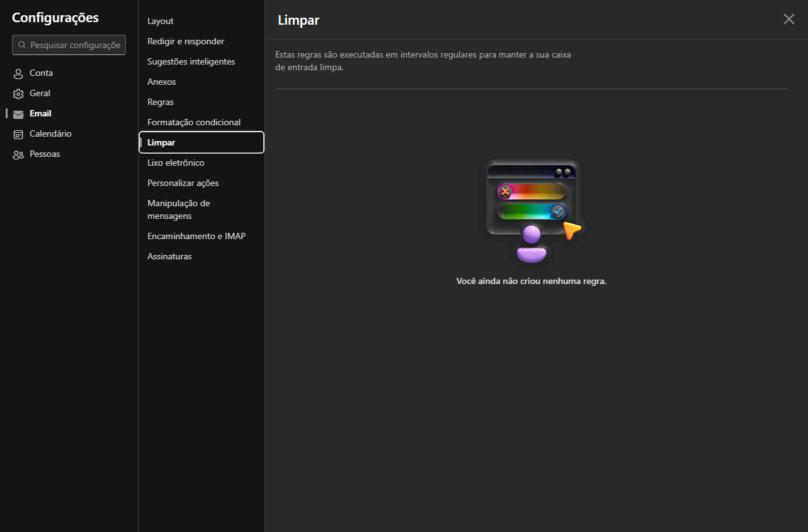This screenshot has height=532, width=808.
Task: Click the search magnifier icon
Action: click(x=22, y=45)
